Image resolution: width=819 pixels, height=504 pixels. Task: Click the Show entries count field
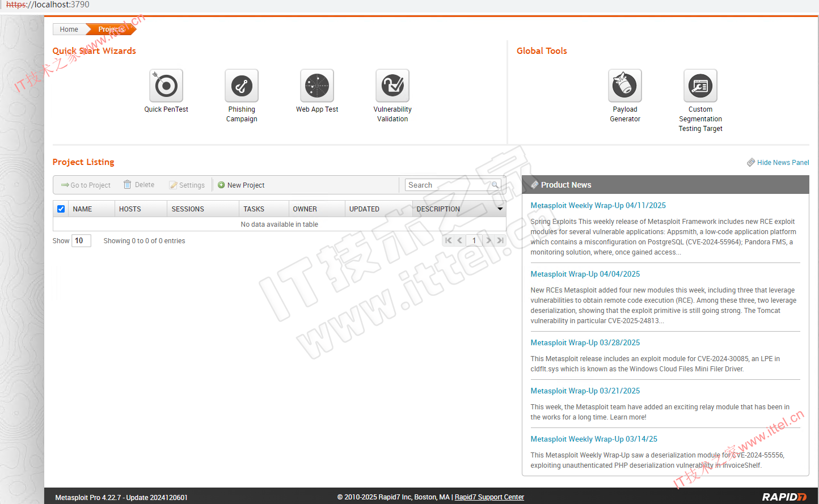(x=81, y=240)
